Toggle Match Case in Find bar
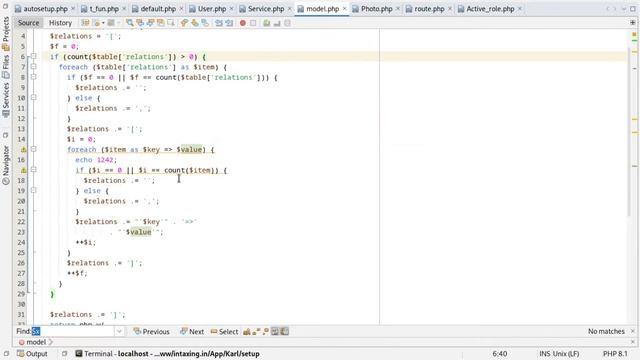Viewport: 640px width, 360px height. [247, 331]
